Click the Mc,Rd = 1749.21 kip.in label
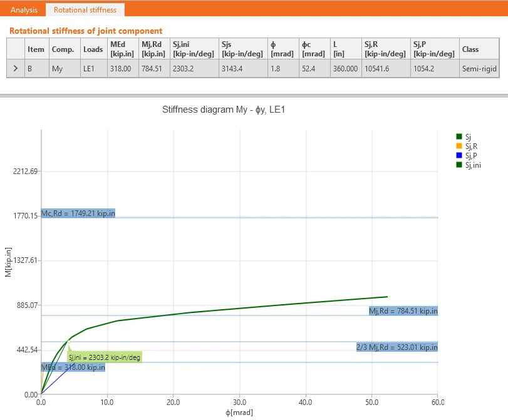The image size is (508, 420). (78, 213)
